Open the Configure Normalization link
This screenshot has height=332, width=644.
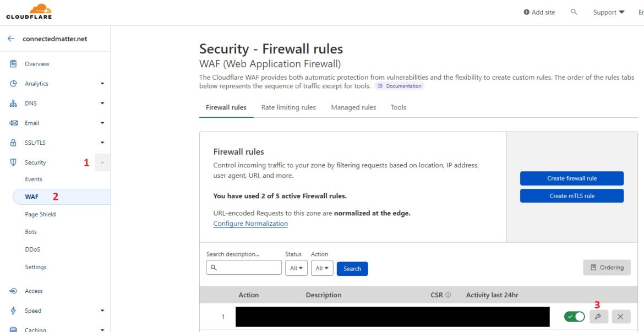click(x=250, y=223)
